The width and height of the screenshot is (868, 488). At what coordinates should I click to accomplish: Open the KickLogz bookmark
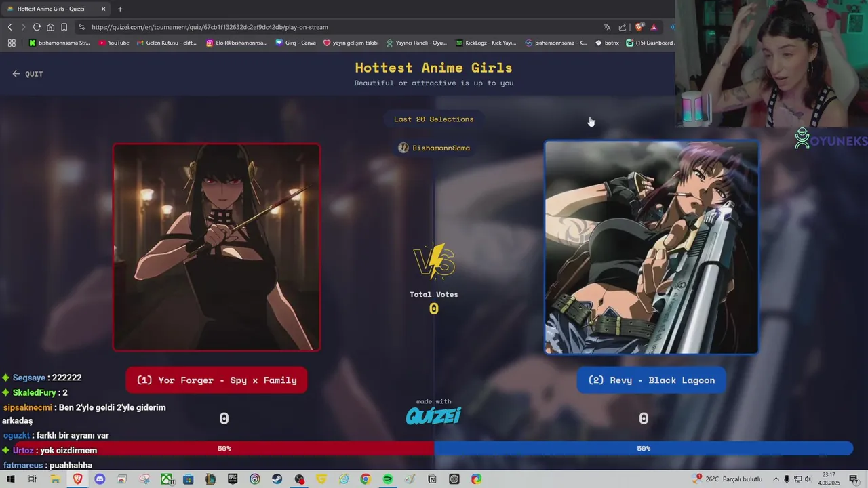pos(486,43)
